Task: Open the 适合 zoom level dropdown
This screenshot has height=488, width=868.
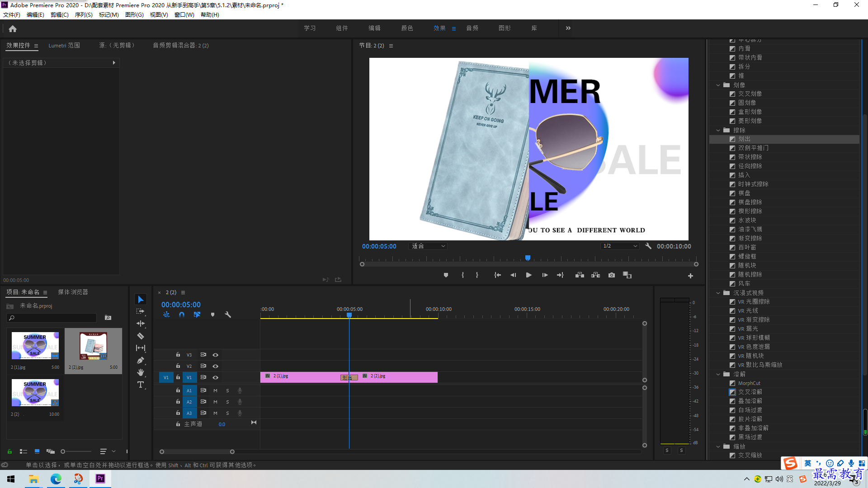Action: click(428, 246)
